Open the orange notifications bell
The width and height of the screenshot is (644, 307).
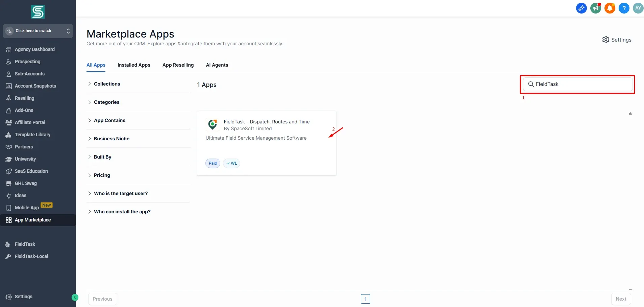click(x=610, y=8)
